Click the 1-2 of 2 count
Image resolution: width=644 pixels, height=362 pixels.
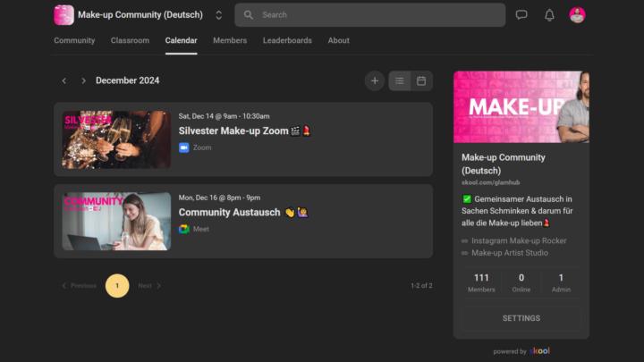click(x=421, y=286)
